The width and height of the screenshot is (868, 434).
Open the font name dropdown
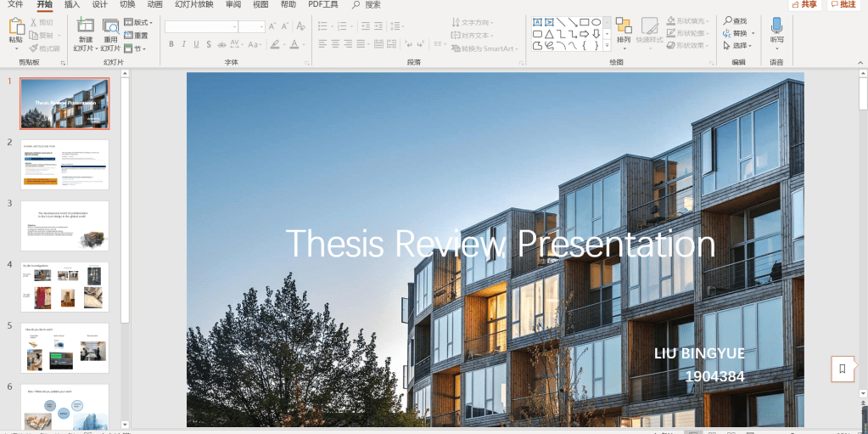coord(235,26)
